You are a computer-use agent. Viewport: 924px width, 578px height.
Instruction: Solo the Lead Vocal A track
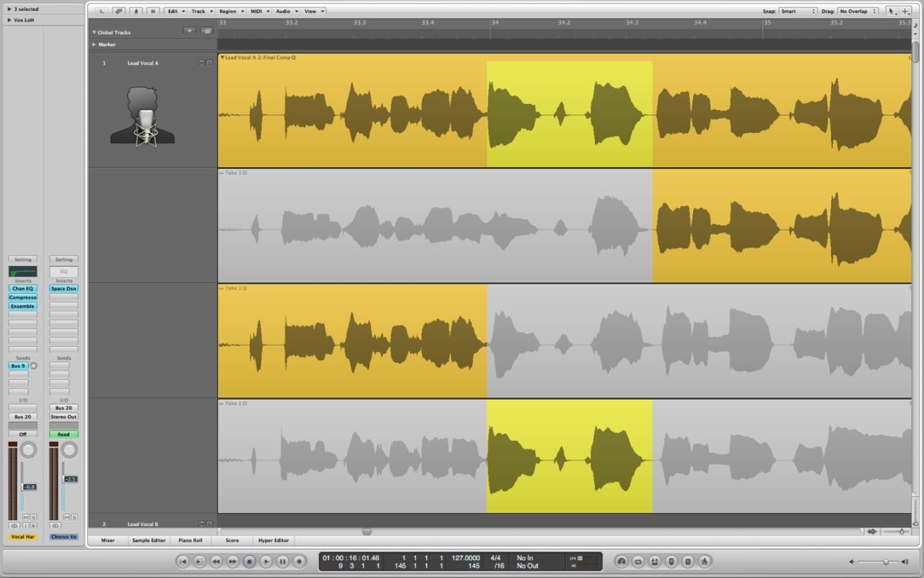coord(209,64)
